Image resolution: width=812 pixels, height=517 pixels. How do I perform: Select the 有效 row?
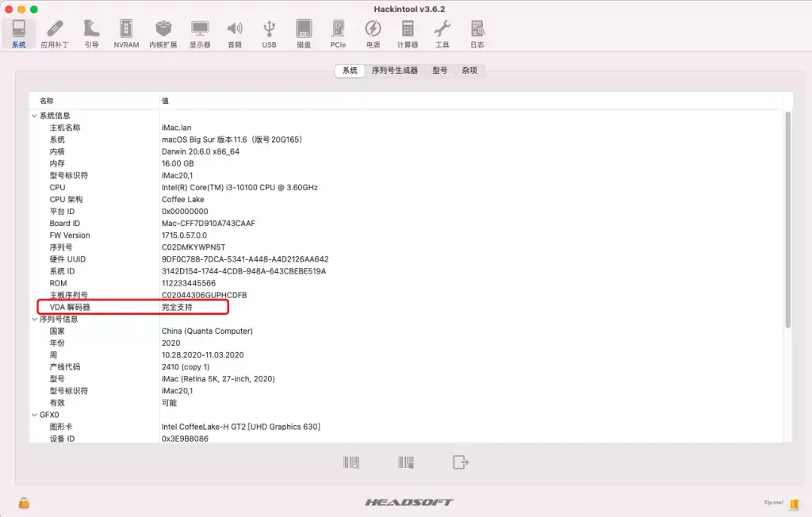407,403
